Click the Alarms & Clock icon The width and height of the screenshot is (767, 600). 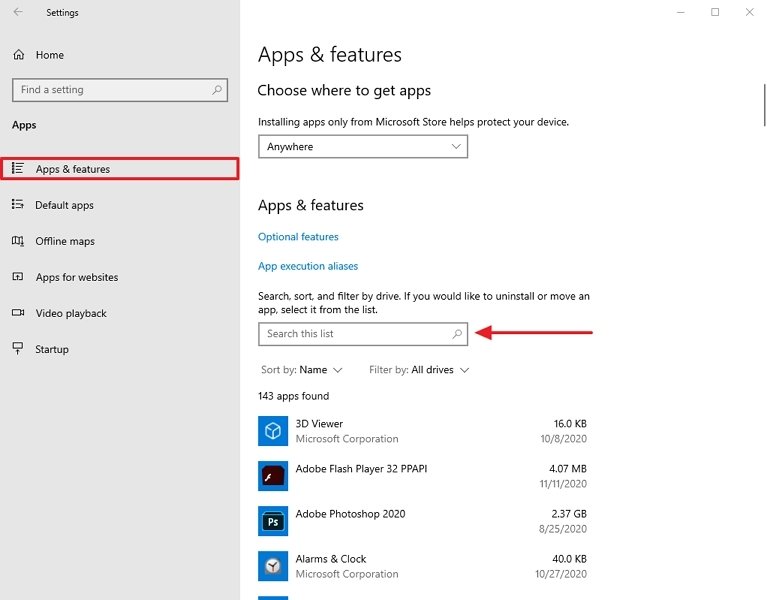(273, 566)
